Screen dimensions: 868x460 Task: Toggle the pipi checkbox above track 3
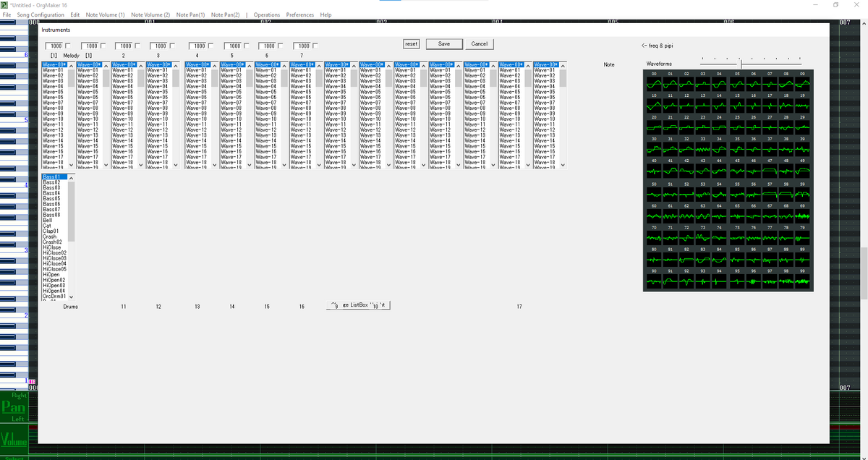(x=172, y=45)
